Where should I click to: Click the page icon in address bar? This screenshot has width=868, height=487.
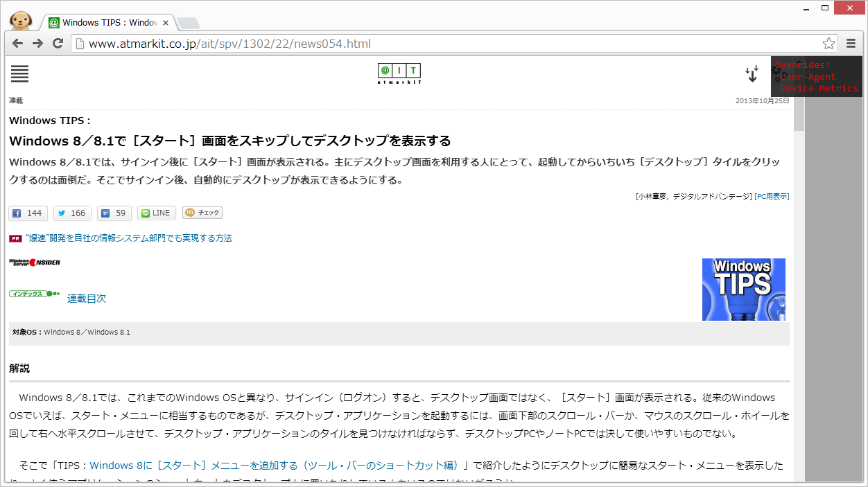click(x=80, y=44)
